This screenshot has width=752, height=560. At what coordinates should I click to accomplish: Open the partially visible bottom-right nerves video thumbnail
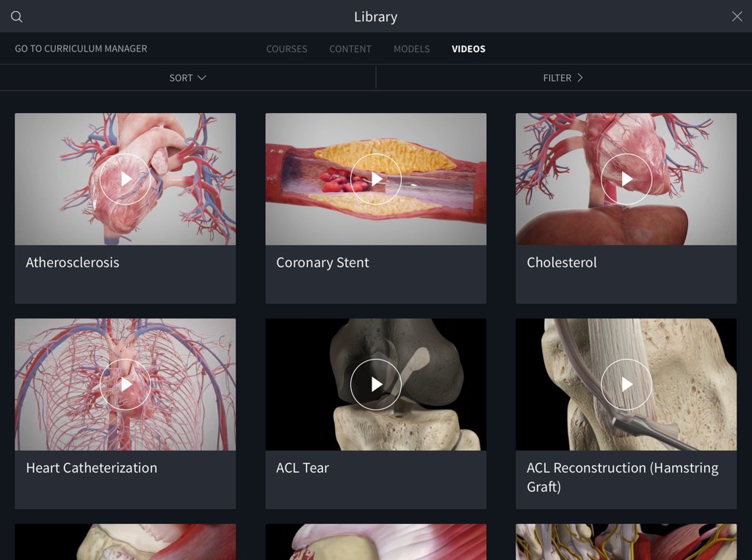pyautogui.click(x=626, y=542)
